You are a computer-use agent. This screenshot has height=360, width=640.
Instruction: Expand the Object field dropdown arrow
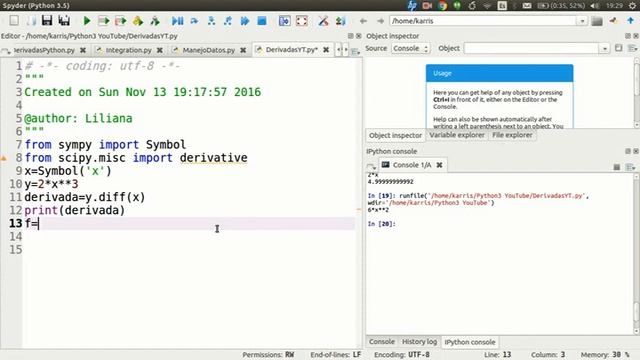click(x=604, y=49)
